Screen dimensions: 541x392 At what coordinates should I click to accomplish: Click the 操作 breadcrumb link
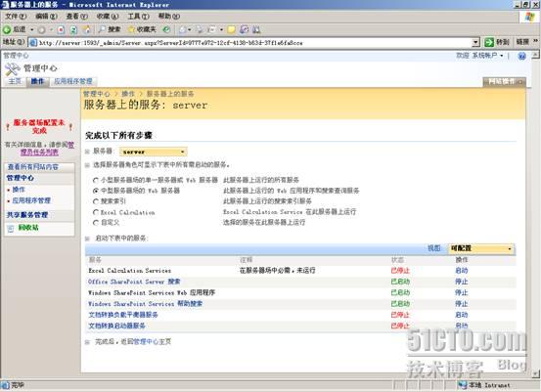pyautogui.click(x=128, y=94)
